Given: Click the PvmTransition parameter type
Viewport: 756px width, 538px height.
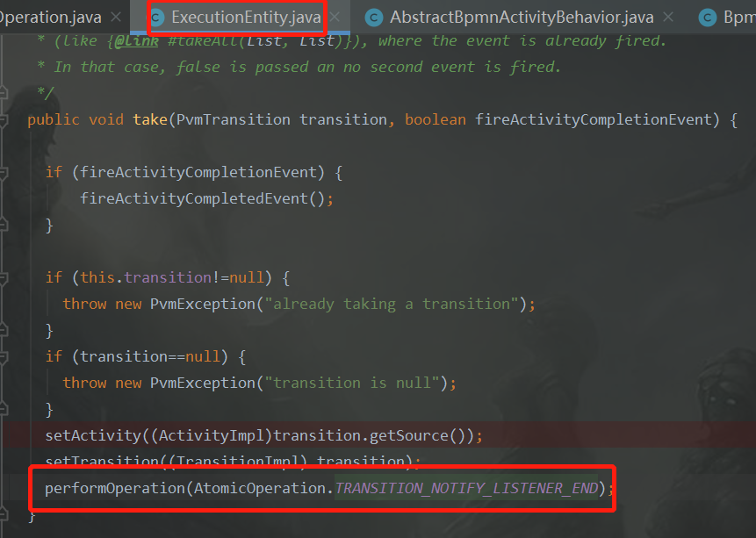Looking at the screenshot, I should click(x=234, y=119).
